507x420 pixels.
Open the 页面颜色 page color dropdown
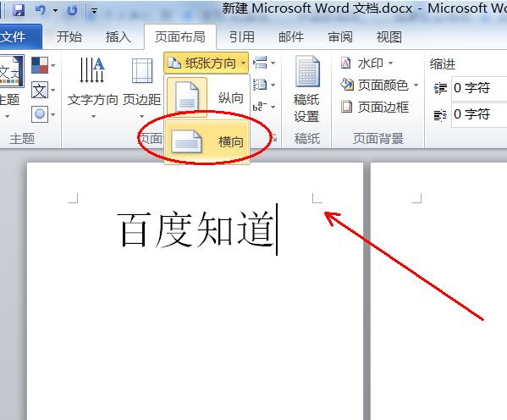pyautogui.click(x=379, y=86)
